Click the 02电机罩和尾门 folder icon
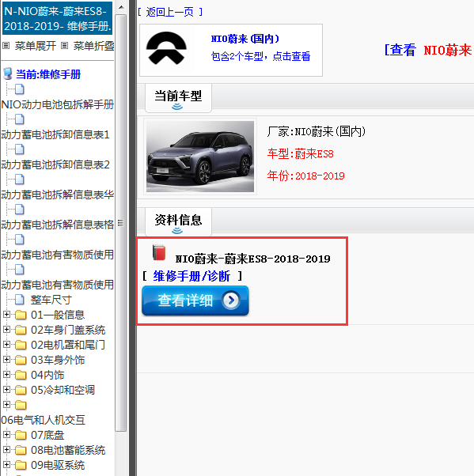474x476 pixels. click(21, 345)
